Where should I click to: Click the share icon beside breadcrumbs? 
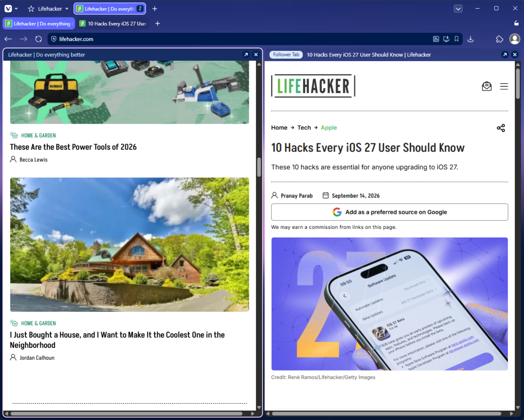501,128
